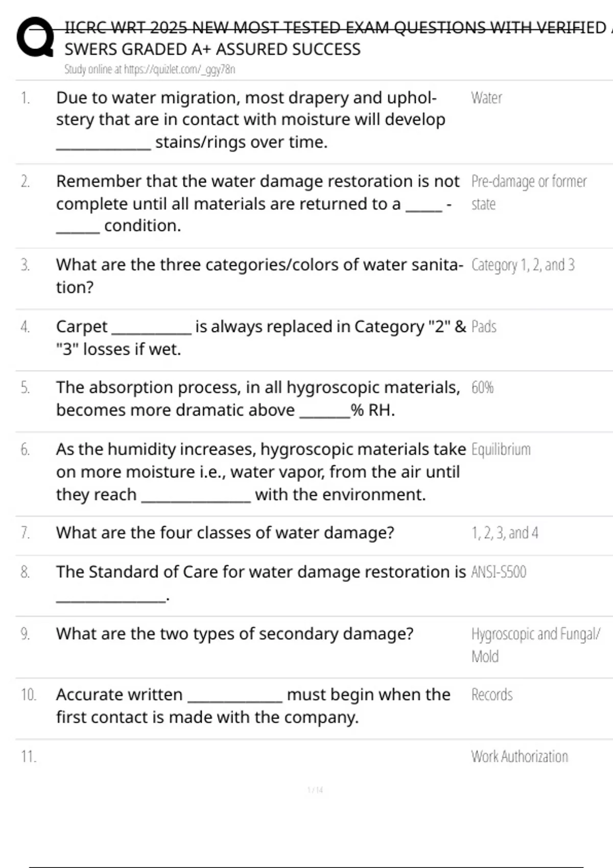Click the page indicator "1 / 14"
The image size is (613, 868).
click(315, 790)
